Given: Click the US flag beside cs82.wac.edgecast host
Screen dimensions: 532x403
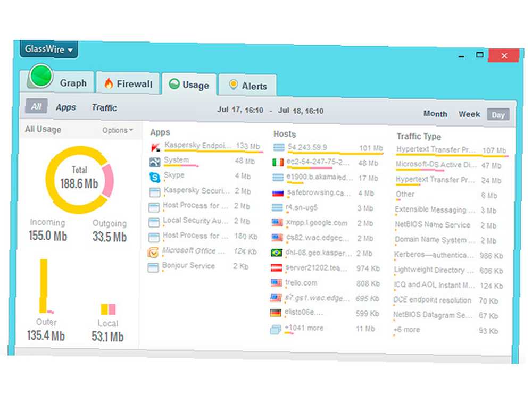Looking at the screenshot, I should pyautogui.click(x=277, y=238).
